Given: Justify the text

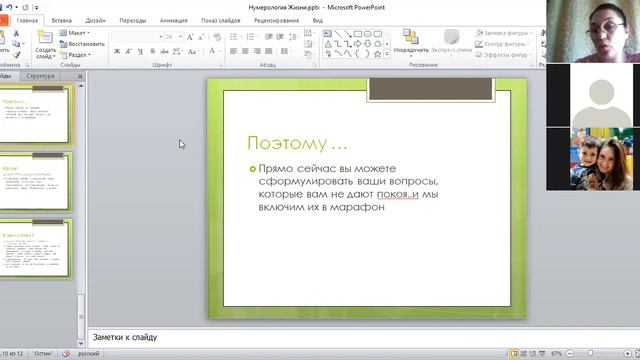Looking at the screenshot, I should [x=269, y=51].
